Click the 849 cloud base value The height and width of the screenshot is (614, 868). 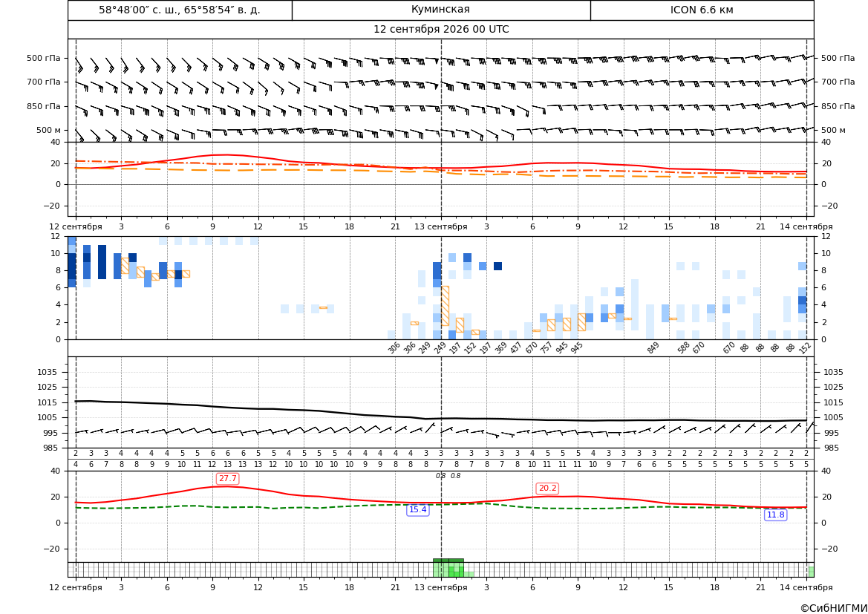pyautogui.click(x=653, y=348)
